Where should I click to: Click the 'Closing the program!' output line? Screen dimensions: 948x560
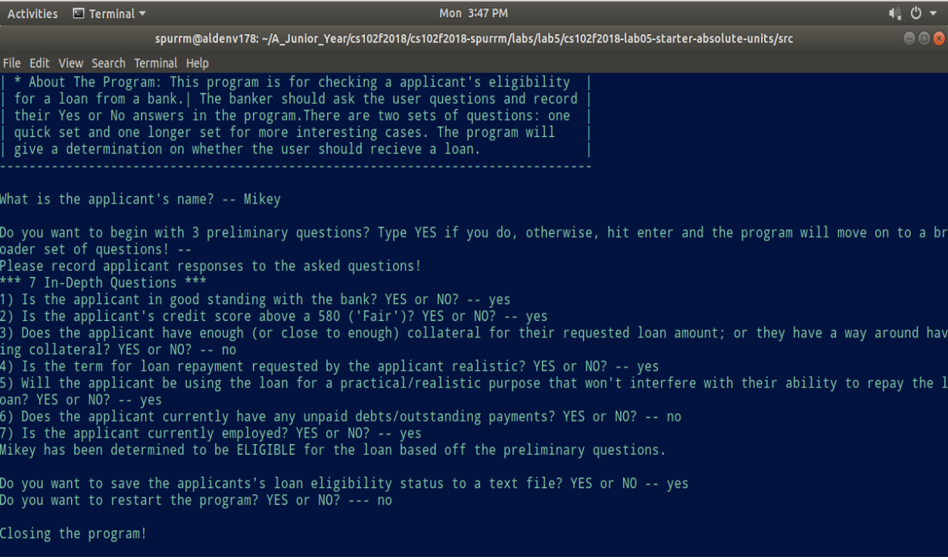pos(73,534)
